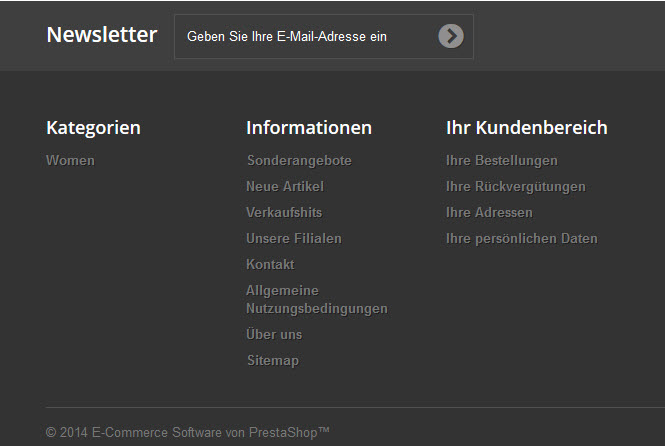
Task: Open the Sonderangebote link
Action: click(x=299, y=160)
